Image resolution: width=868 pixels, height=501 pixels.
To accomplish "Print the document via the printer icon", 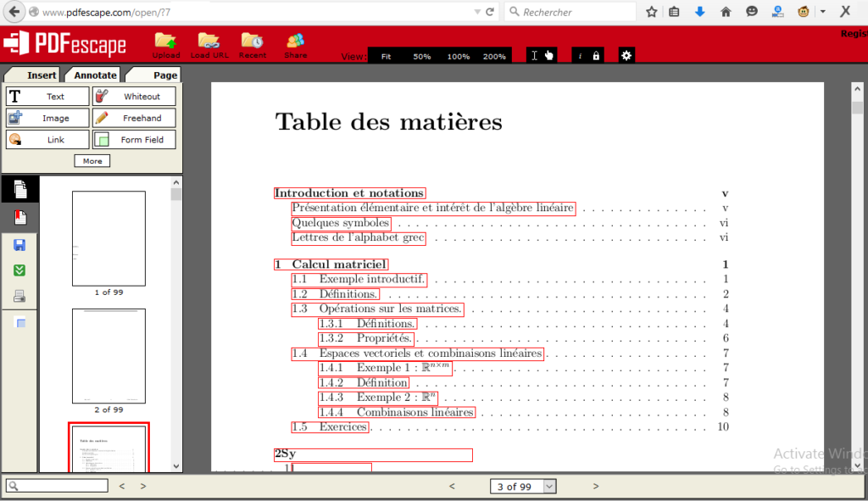I will coord(19,295).
